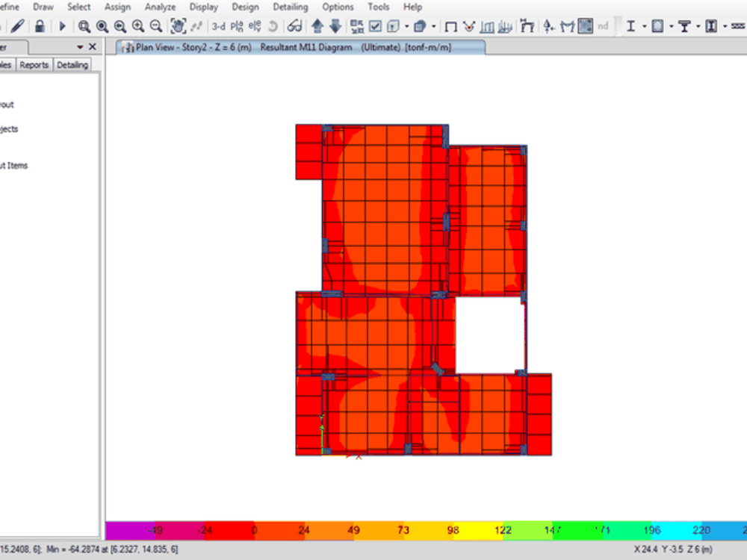Open the Detailing menu

[x=290, y=7]
